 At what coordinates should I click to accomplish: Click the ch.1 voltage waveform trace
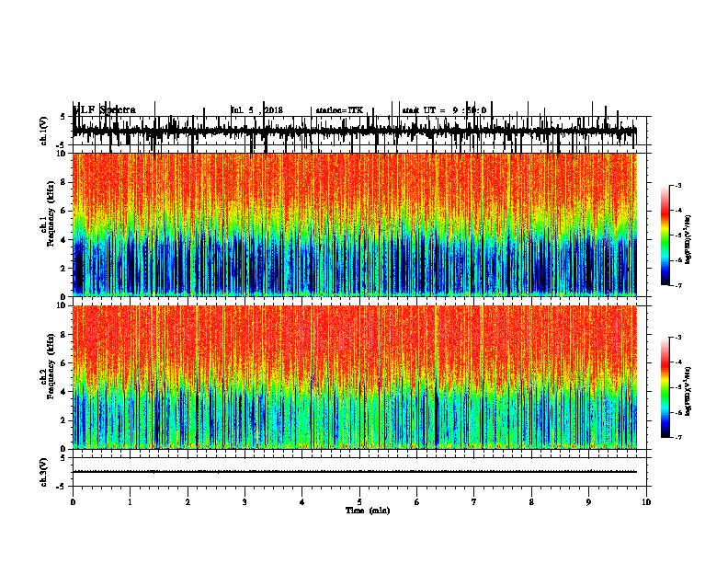coord(355,131)
